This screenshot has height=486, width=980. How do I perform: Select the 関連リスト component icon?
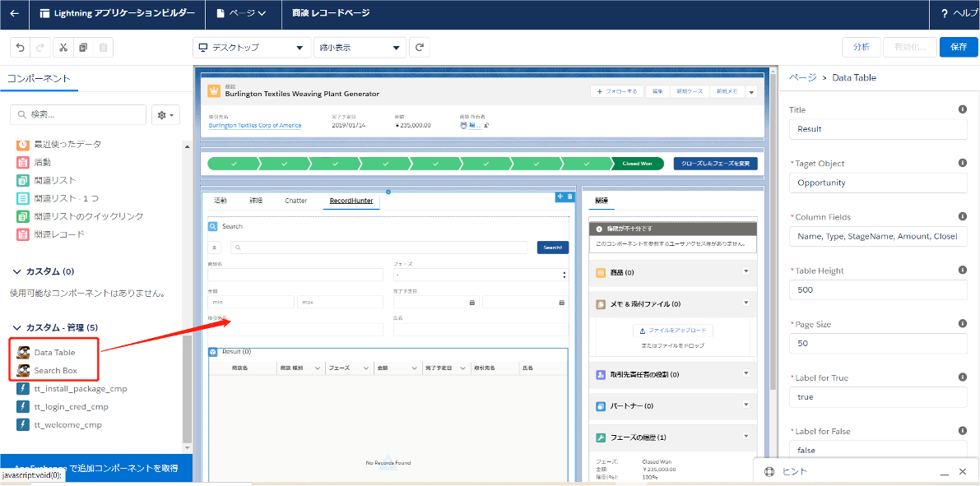[22, 181]
